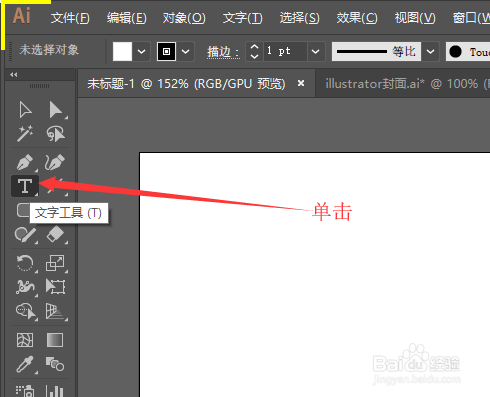Expand the fill color dropdown
490x397 pixels.
[141, 51]
